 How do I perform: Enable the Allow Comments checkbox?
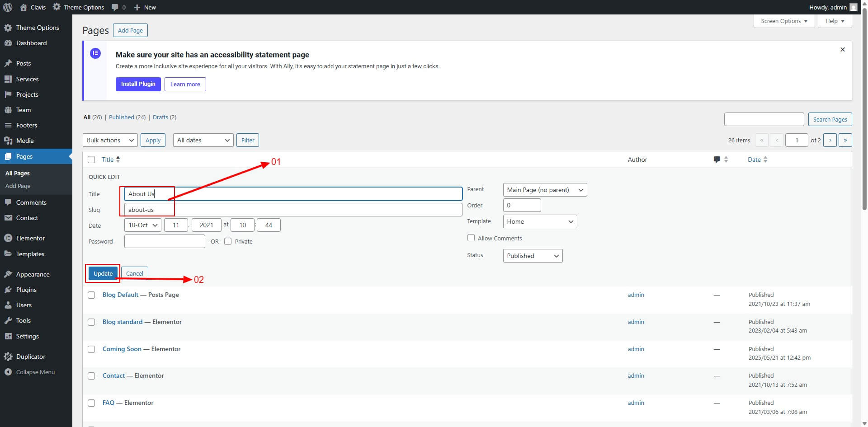[x=471, y=238]
